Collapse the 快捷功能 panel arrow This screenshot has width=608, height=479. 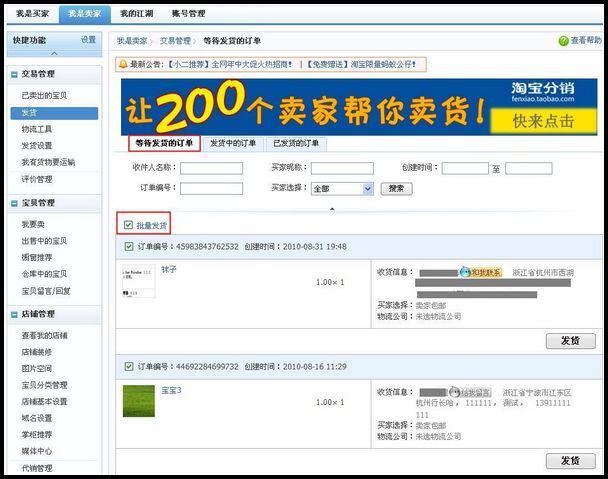(54, 53)
